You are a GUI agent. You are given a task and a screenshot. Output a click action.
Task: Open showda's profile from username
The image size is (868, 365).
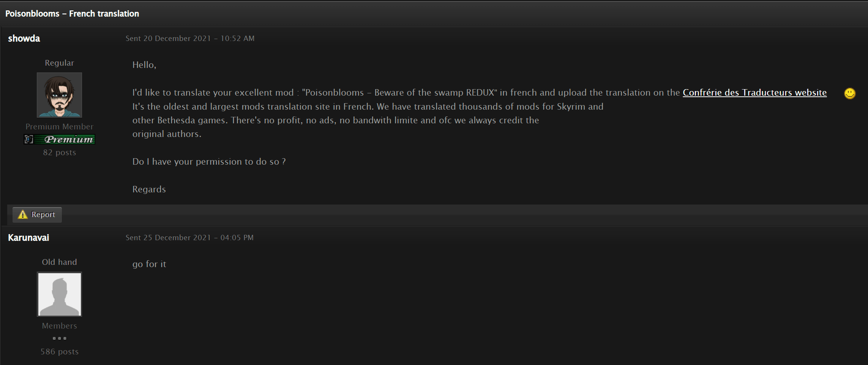pyautogui.click(x=24, y=38)
